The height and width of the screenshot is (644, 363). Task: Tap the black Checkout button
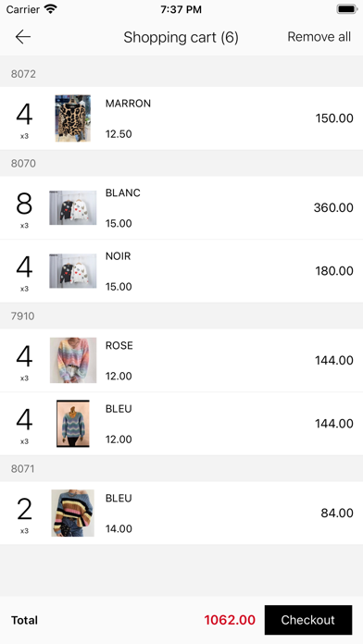(308, 620)
